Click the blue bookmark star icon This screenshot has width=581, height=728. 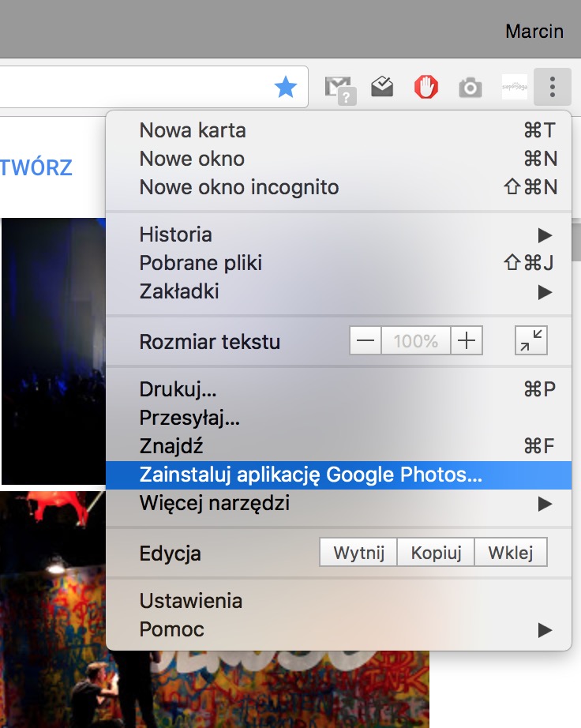[x=286, y=88]
